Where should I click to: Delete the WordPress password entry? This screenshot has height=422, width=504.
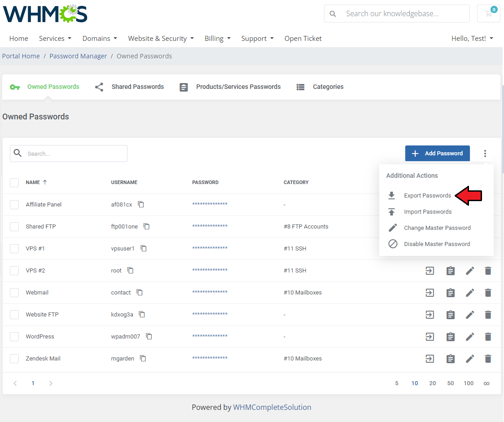click(488, 337)
